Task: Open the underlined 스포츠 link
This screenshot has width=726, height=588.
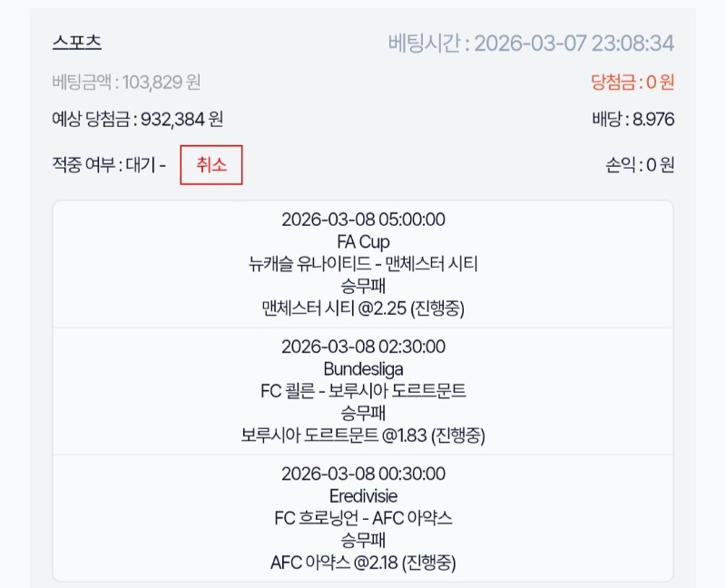Action: (x=77, y=42)
